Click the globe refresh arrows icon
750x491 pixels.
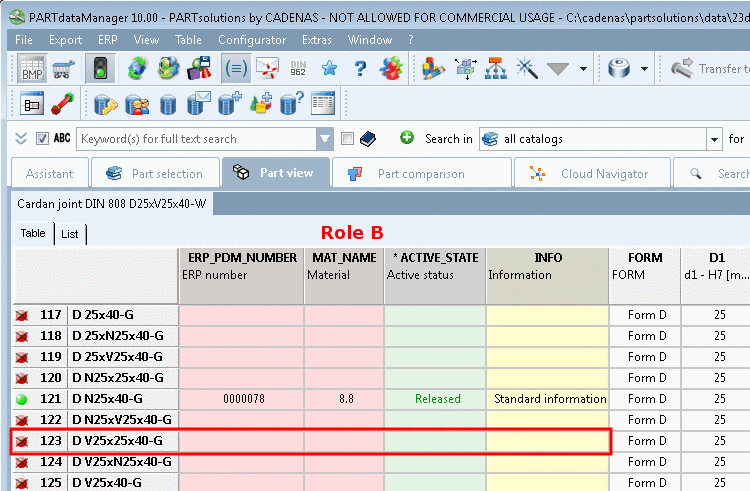pyautogui.click(x=138, y=69)
